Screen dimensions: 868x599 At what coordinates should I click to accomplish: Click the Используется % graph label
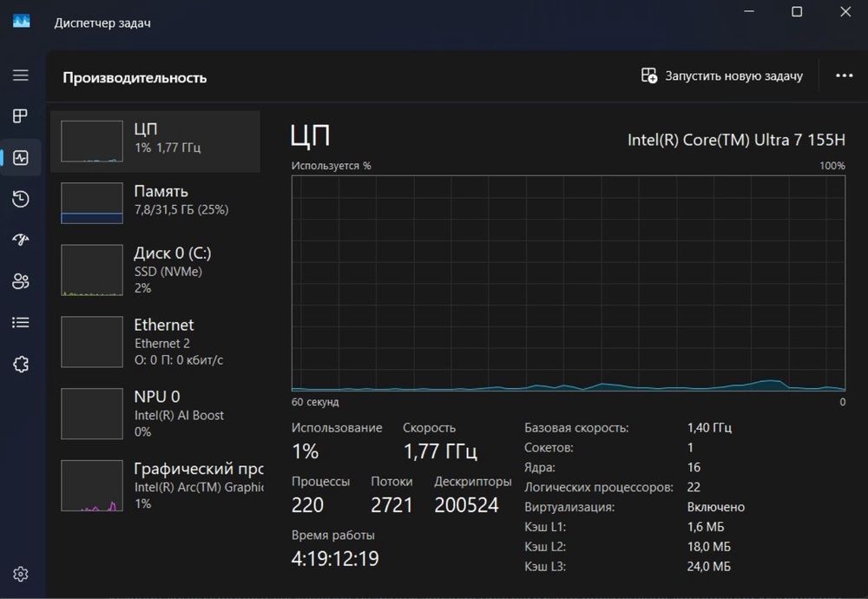pos(331,166)
